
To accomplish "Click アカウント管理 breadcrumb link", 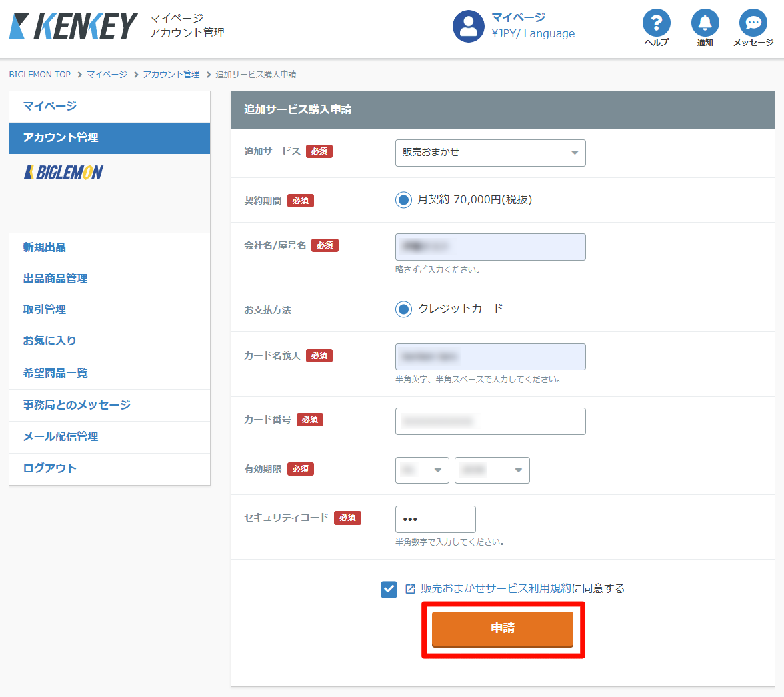I will click(171, 75).
